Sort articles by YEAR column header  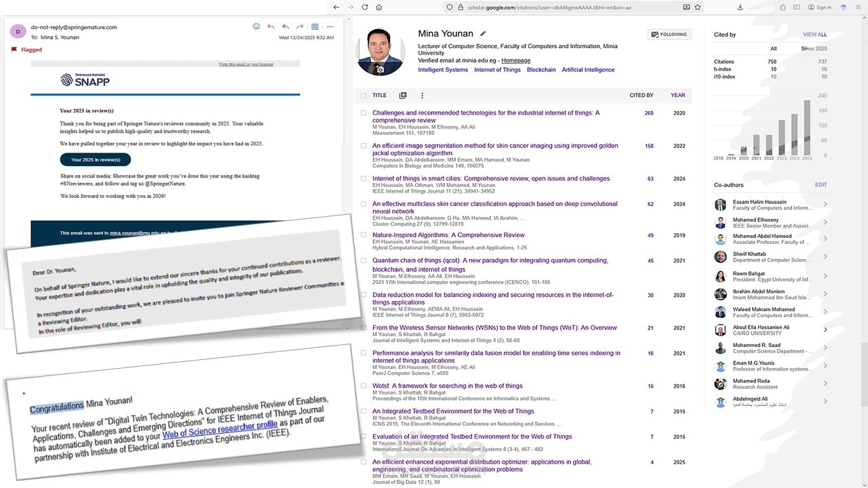click(x=678, y=96)
